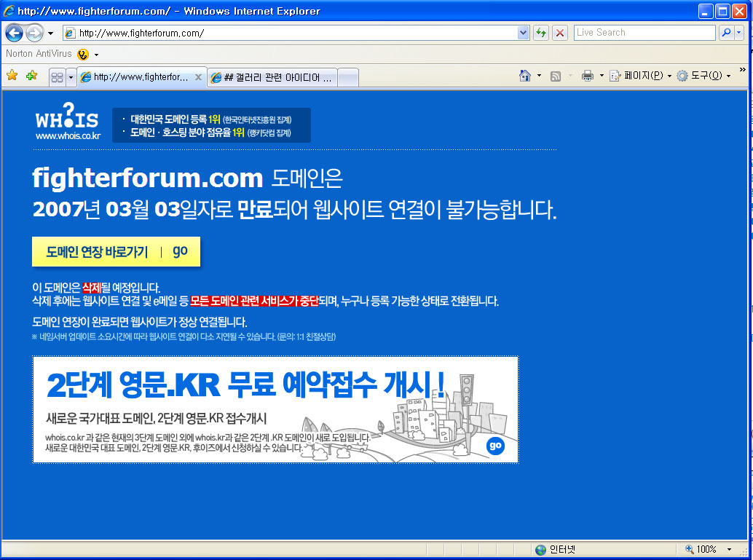Open the 도구(O) tools menu
The height and width of the screenshot is (560, 753).
(x=703, y=76)
